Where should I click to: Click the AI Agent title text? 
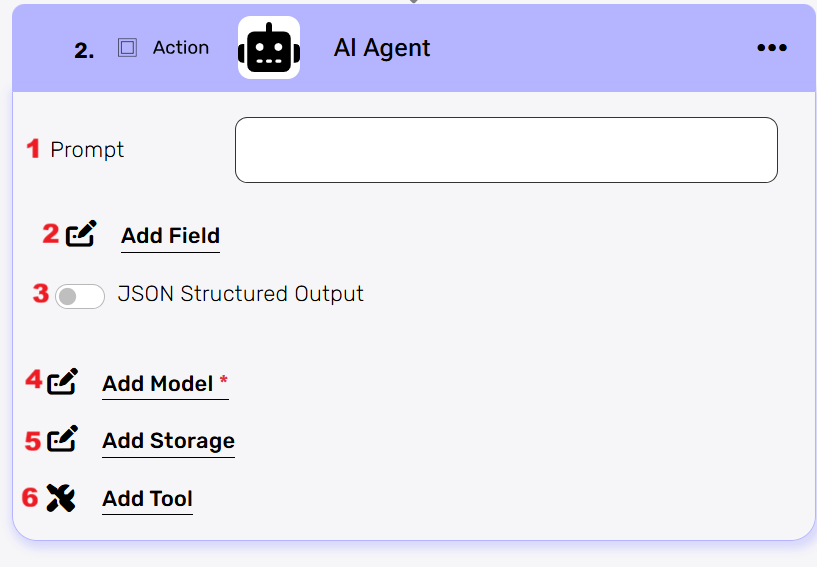coord(381,48)
